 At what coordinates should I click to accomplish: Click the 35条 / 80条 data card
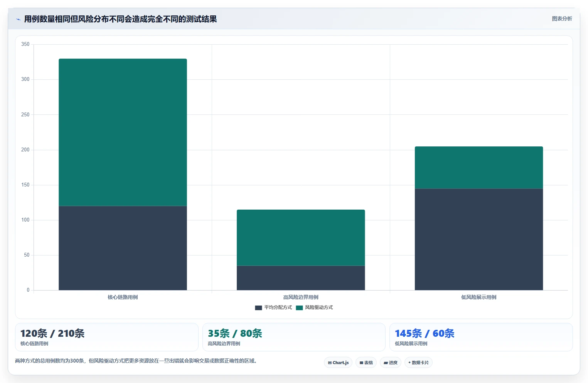(294, 337)
